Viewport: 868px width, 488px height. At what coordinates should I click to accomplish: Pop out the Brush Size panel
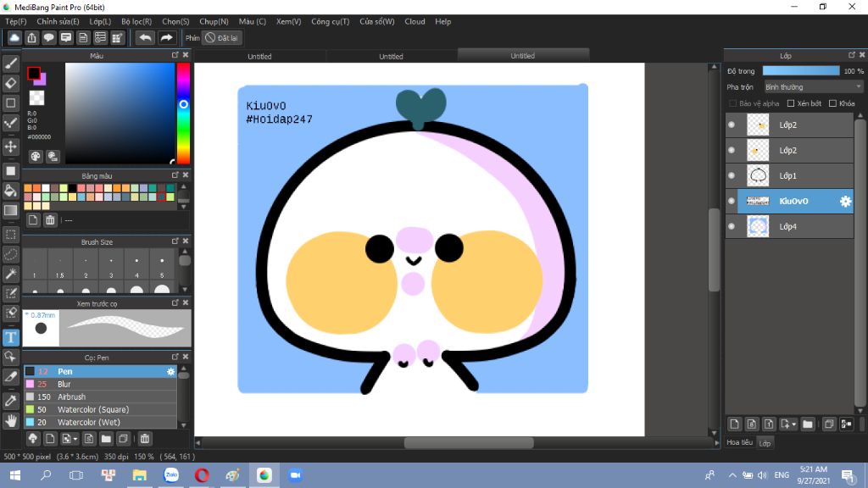[x=175, y=241]
